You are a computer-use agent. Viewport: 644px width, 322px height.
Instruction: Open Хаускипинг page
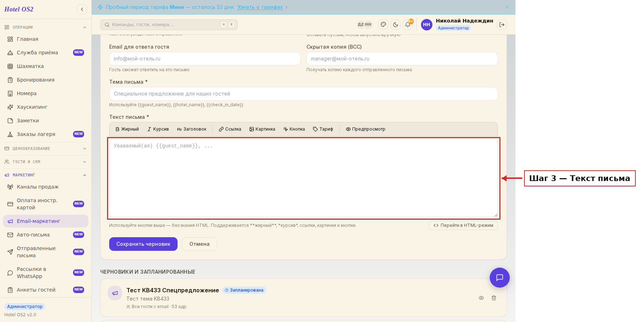[45, 107]
